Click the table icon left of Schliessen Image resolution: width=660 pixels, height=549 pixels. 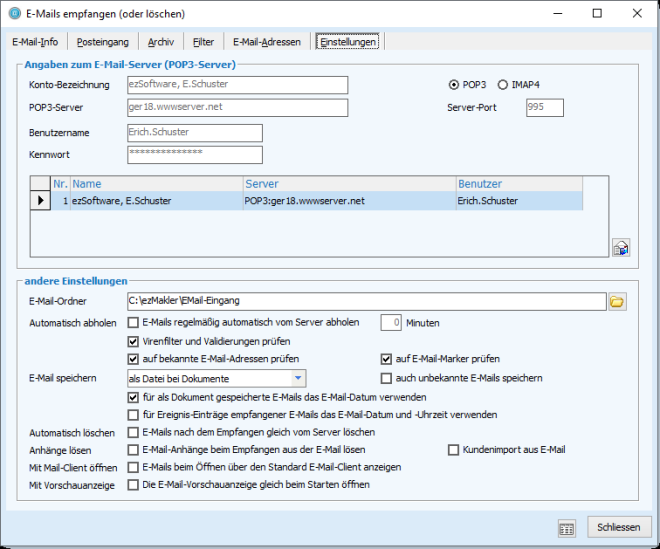(x=566, y=527)
